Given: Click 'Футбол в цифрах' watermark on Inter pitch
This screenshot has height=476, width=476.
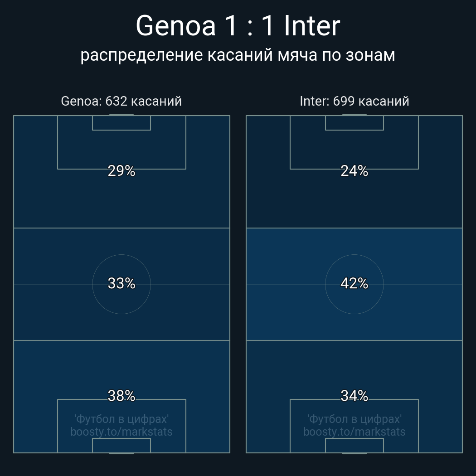Looking at the screenshot, I should tap(354, 419).
